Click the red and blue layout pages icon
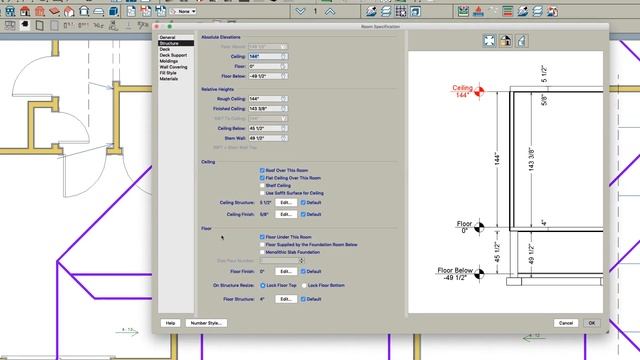This screenshot has width=640, height=360. pyautogui.click(x=146, y=11)
